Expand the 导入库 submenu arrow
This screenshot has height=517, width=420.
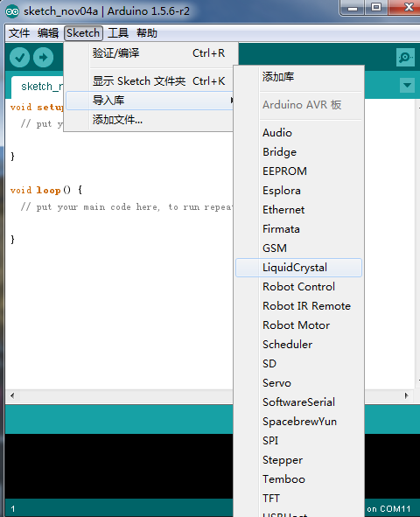pyautogui.click(x=232, y=100)
